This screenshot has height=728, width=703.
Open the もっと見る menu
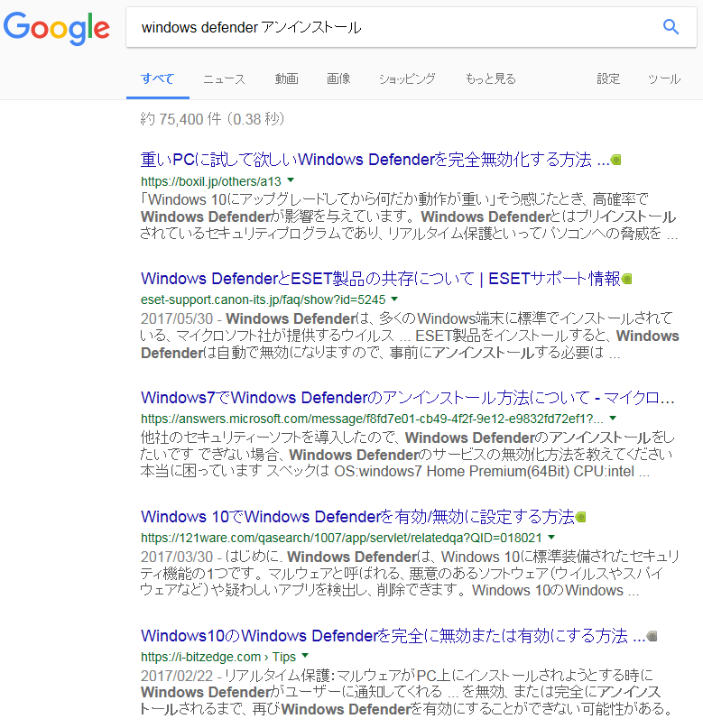pos(491,78)
